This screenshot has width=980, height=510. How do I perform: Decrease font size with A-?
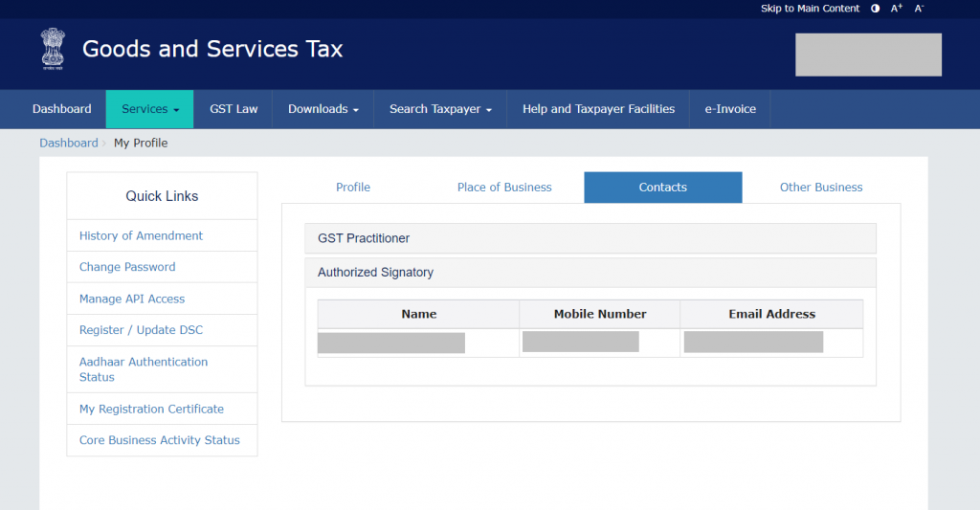pos(919,8)
